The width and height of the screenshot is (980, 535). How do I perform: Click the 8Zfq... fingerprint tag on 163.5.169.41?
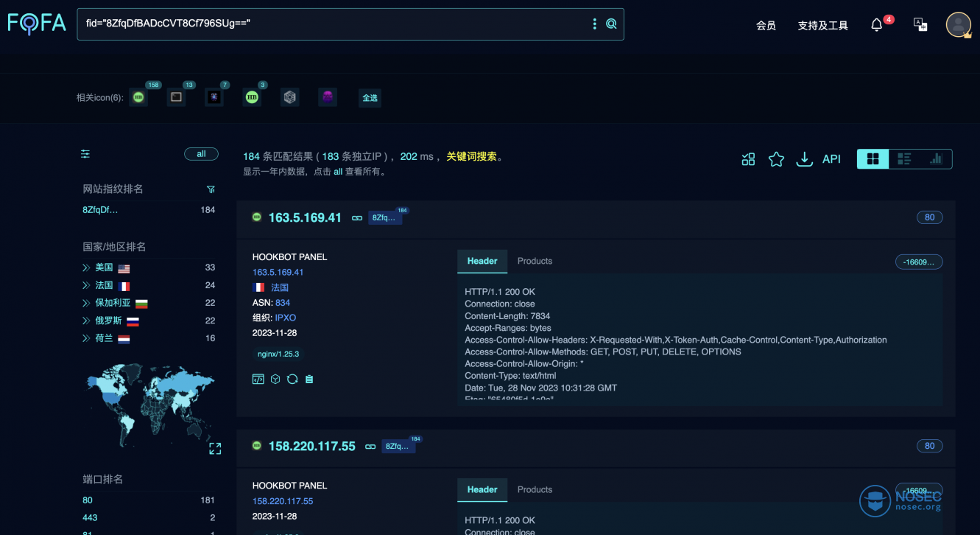(x=385, y=217)
